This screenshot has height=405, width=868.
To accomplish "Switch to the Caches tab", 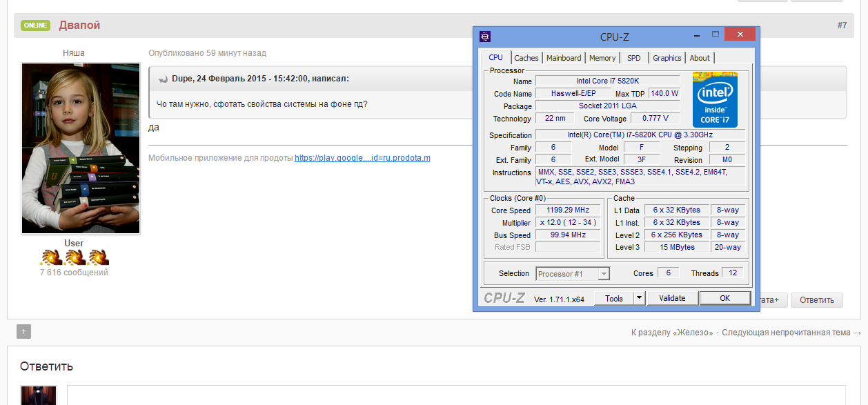I will click(526, 58).
